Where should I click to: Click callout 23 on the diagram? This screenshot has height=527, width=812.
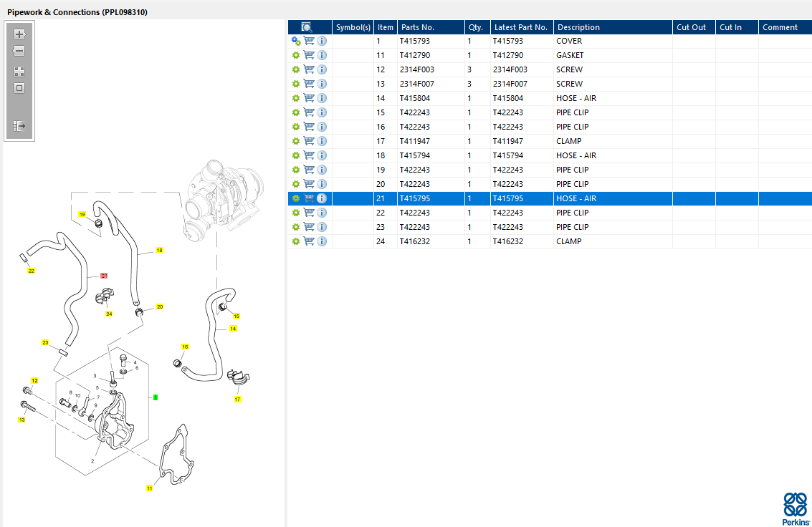click(x=45, y=342)
